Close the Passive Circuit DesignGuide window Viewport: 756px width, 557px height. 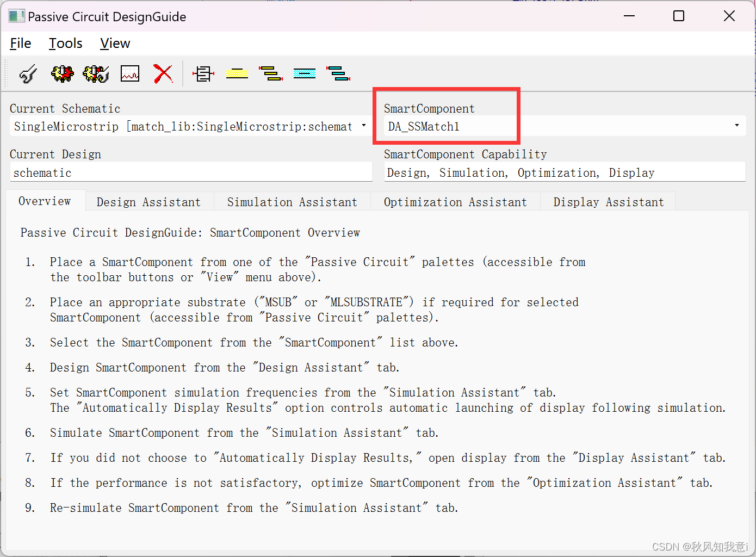point(729,16)
